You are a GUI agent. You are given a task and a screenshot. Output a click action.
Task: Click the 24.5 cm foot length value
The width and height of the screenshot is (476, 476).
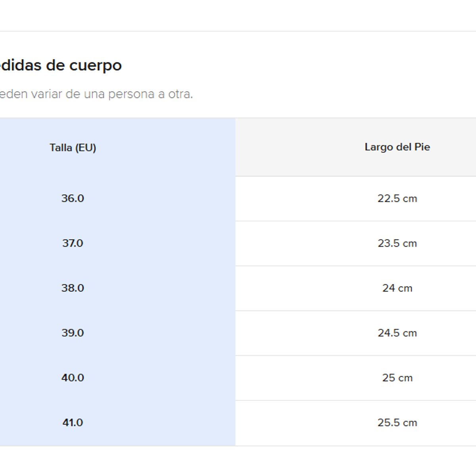[397, 333]
